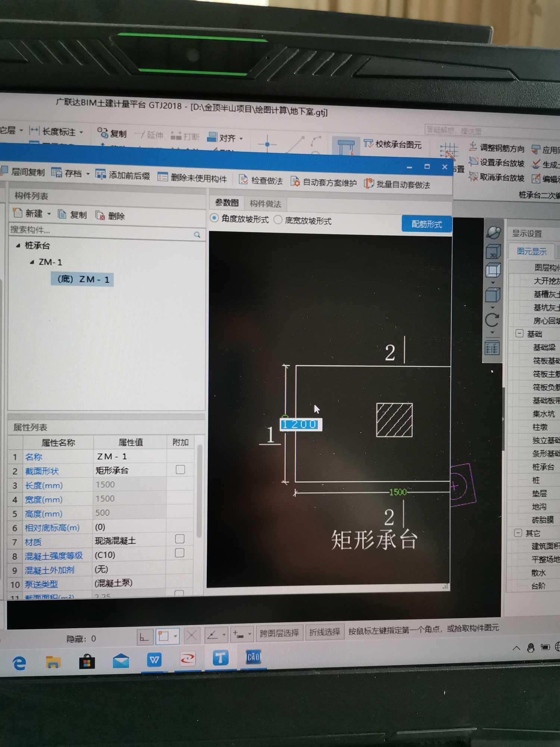The image size is (560, 747).
Task: Open Mail app from taskbar
Action: pyautogui.click(x=121, y=661)
